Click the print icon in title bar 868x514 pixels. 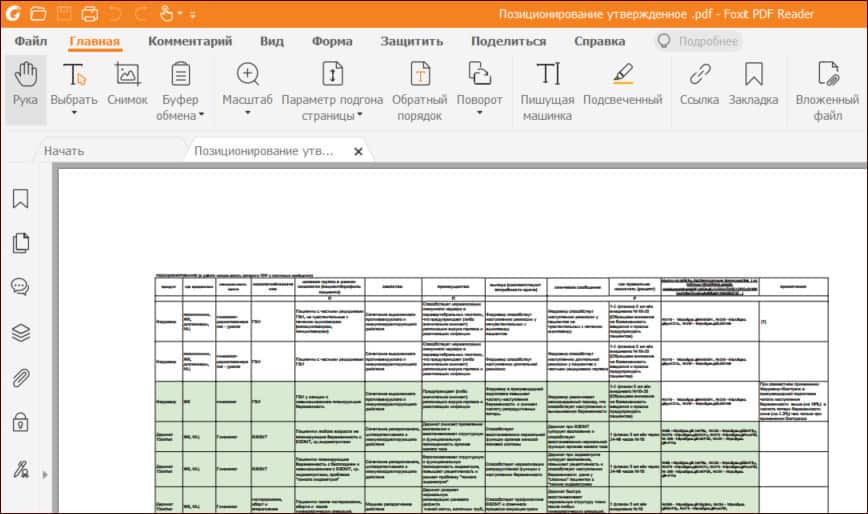click(90, 14)
